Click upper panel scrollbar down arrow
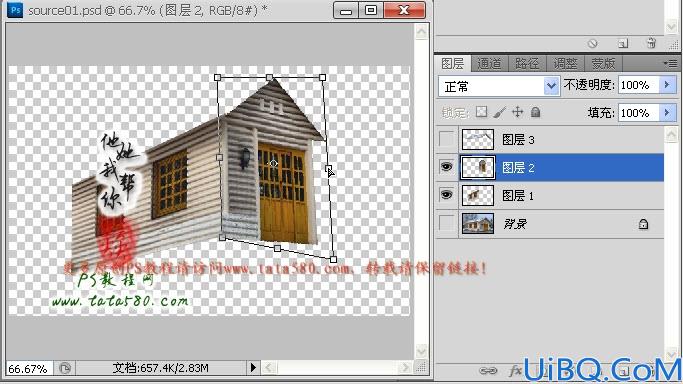The width and height of the screenshot is (683, 384). point(671,27)
